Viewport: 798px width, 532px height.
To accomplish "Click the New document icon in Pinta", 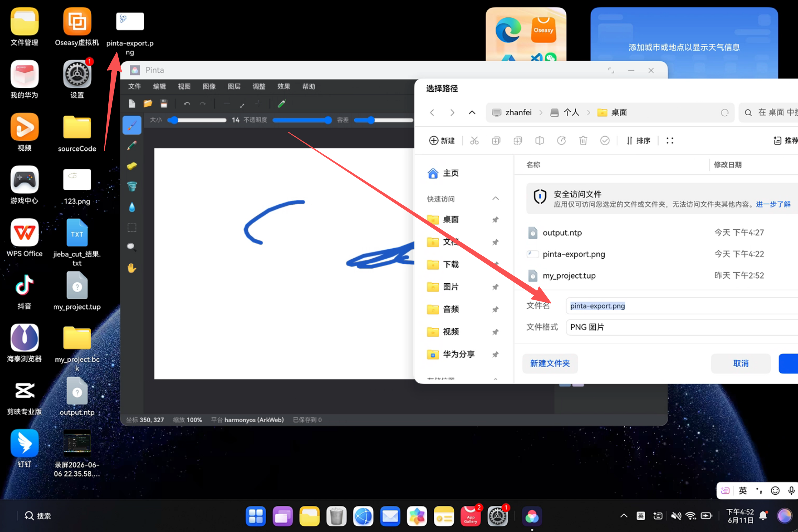I will tap(132, 104).
